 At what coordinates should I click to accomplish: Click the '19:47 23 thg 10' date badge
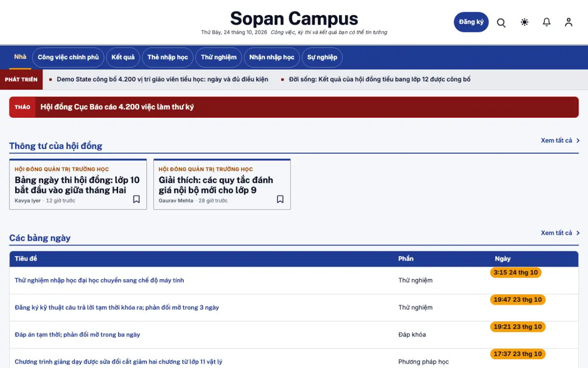(518, 300)
